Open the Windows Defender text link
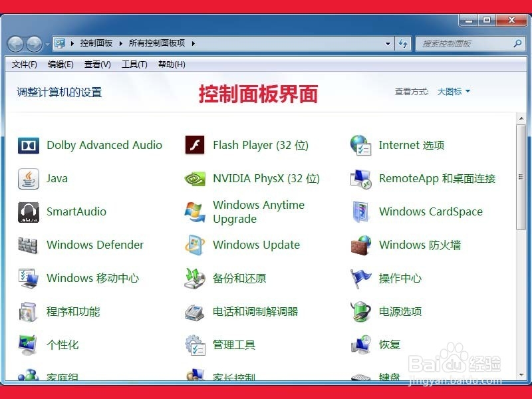532x399 pixels. [x=95, y=245]
